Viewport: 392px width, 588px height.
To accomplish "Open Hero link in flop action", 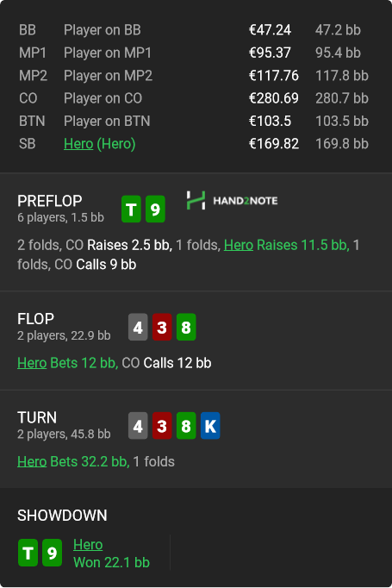I will pos(32,363).
